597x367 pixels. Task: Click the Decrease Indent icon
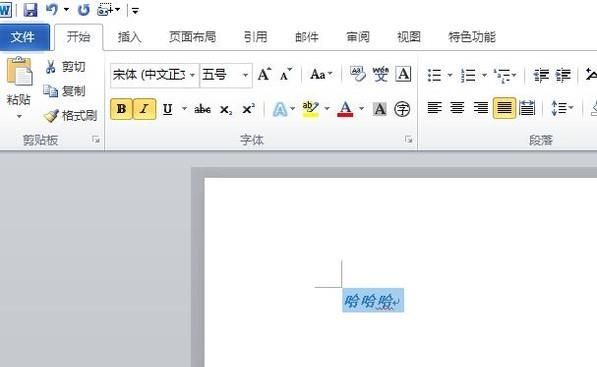541,75
